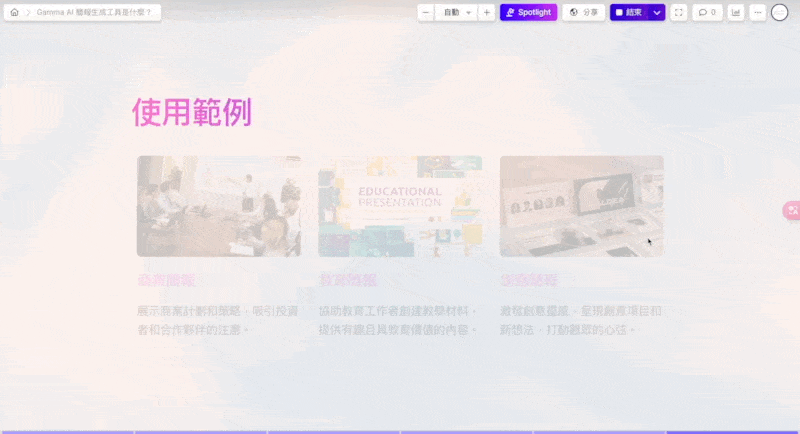Open the design desk workspace image
The image size is (800, 434).
coord(582,206)
